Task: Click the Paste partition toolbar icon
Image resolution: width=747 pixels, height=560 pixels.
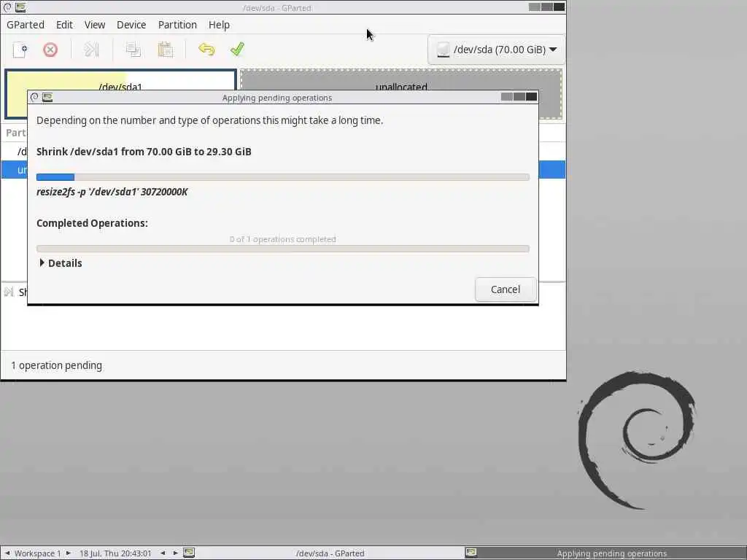Action: (x=165, y=50)
